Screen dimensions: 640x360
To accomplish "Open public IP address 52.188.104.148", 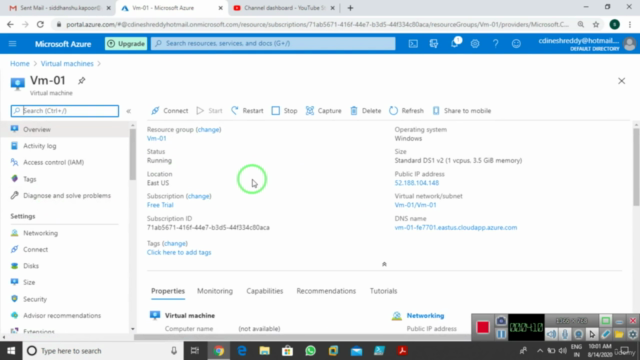I will coord(417,183).
